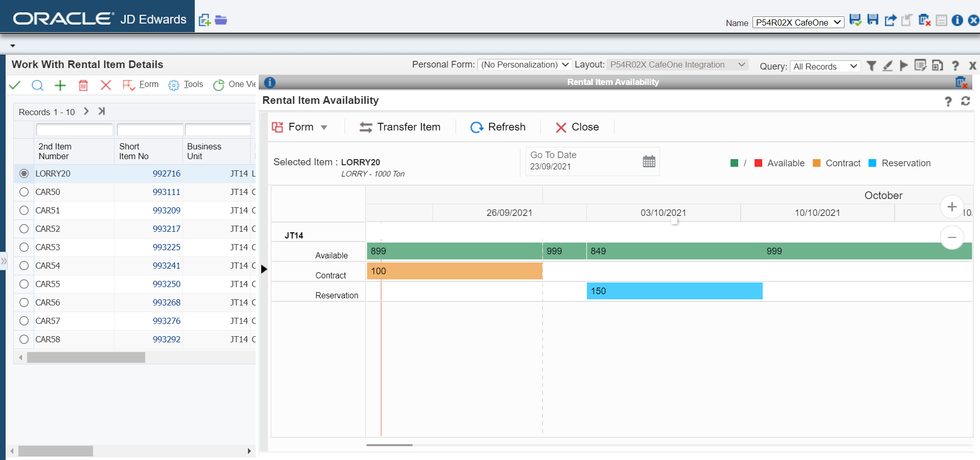980x460 pixels.
Task: Click the save with green checkmark icon
Action: point(855,20)
